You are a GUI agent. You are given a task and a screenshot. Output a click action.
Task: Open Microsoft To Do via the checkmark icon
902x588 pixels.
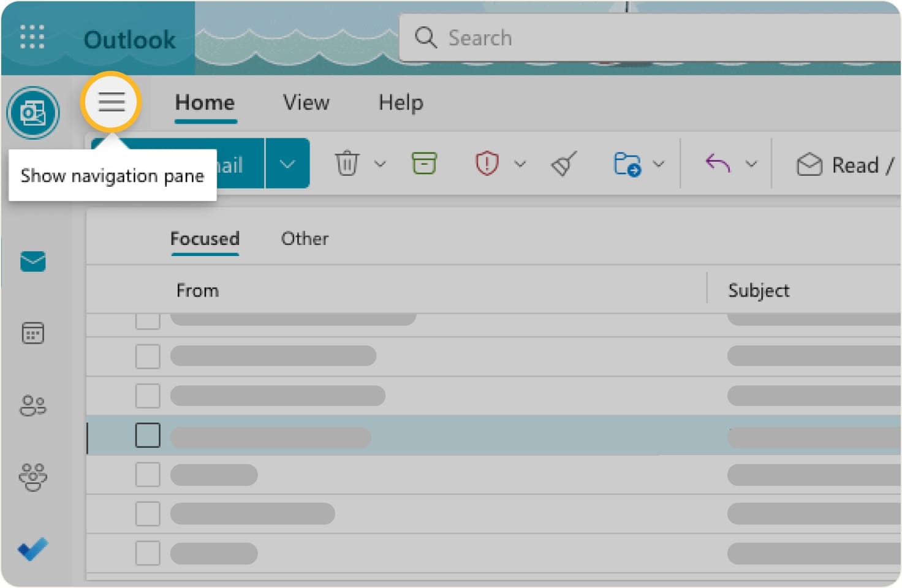32,549
